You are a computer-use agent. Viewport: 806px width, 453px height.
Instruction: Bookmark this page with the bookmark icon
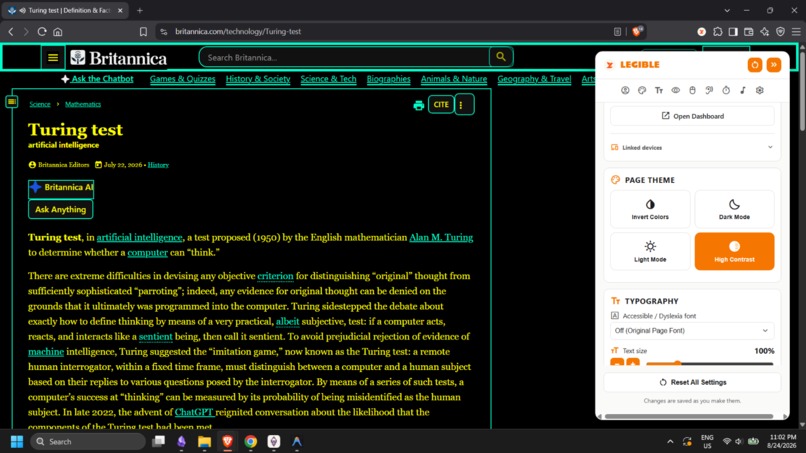click(143, 32)
